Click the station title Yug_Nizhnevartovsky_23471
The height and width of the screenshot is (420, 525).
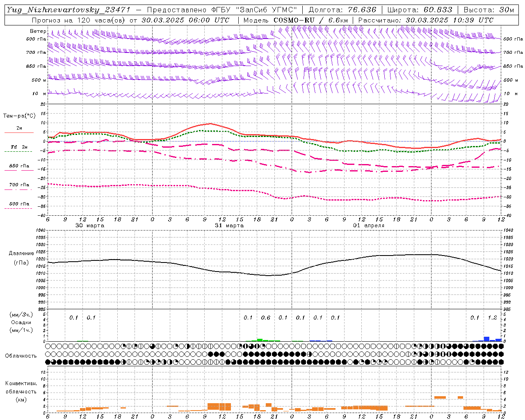pos(68,10)
